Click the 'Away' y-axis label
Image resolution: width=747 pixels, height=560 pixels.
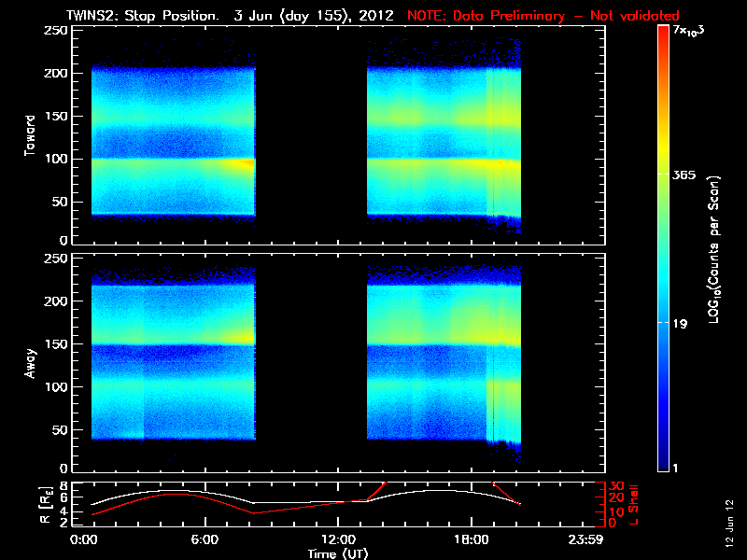point(30,363)
